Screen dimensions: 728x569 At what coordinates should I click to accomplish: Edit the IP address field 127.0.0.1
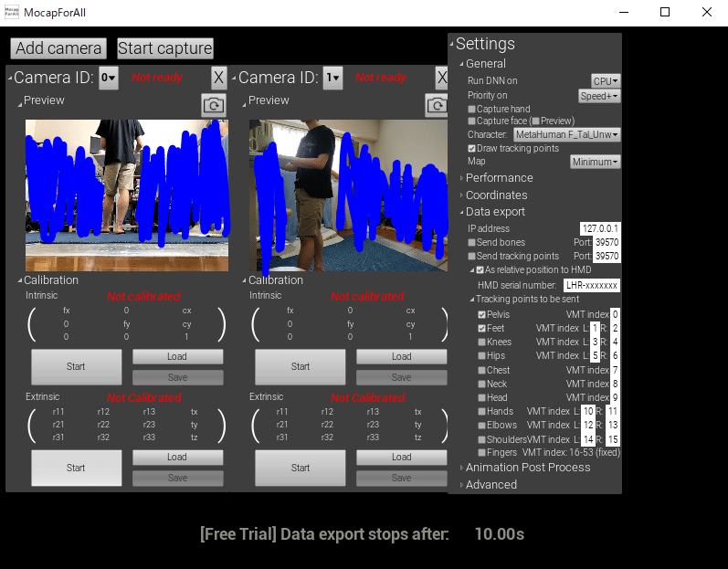click(600, 229)
